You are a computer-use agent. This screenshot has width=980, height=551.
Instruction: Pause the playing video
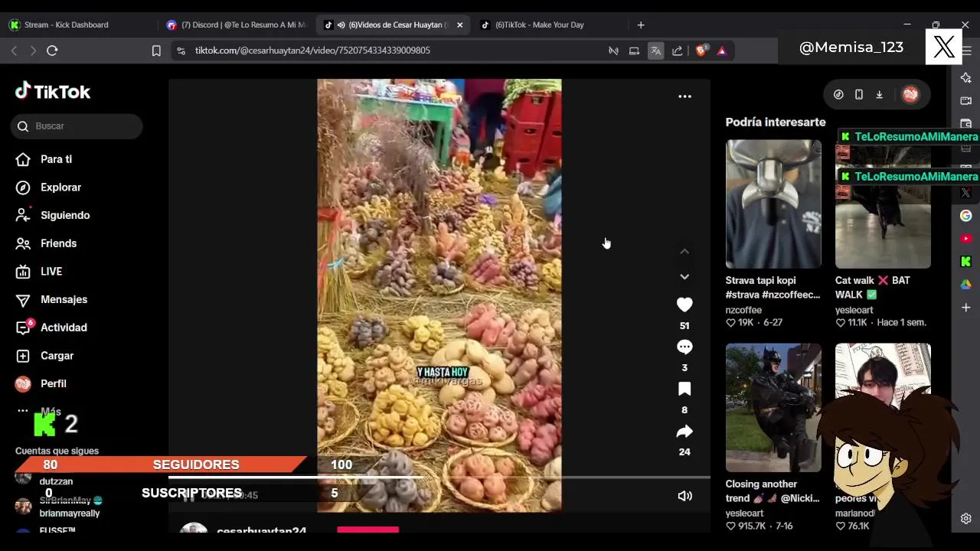pos(188,495)
